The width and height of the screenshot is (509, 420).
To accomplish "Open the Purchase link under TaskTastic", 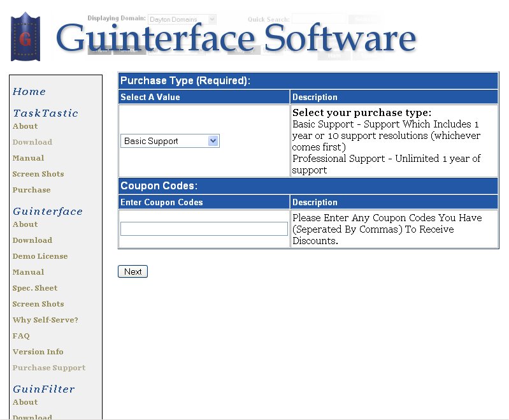I will tap(31, 190).
